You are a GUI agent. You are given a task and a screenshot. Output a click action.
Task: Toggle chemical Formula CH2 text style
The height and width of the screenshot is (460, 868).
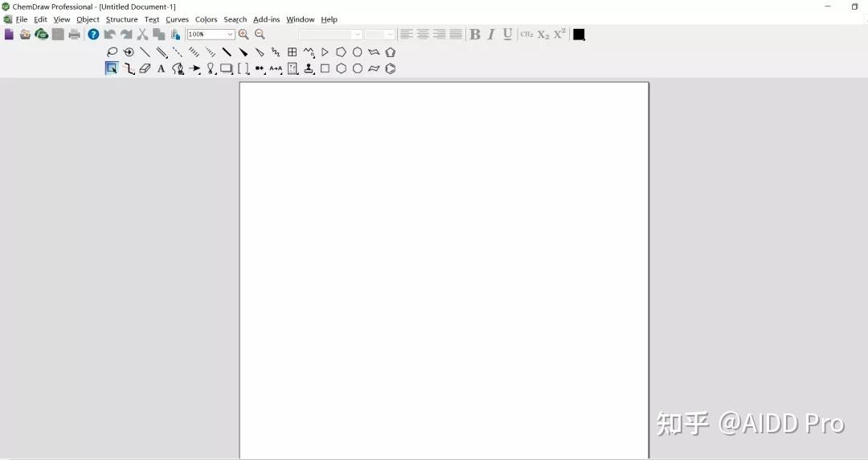click(x=526, y=35)
